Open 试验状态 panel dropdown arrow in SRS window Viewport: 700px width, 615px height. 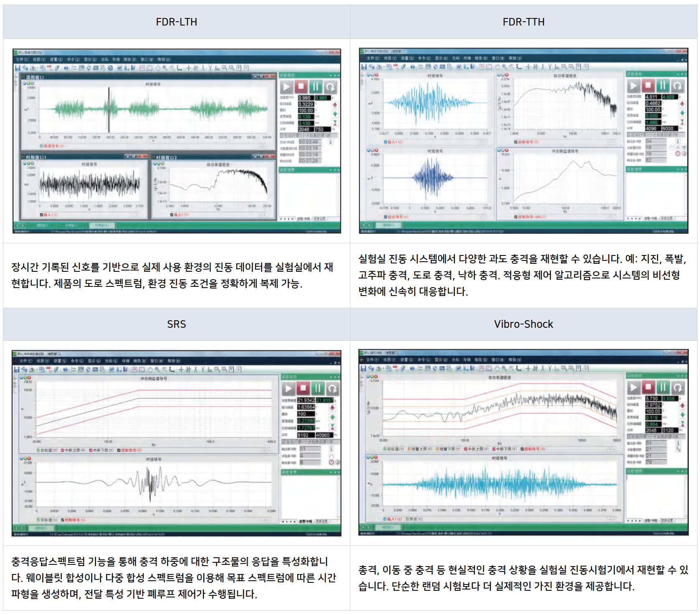pos(331,377)
